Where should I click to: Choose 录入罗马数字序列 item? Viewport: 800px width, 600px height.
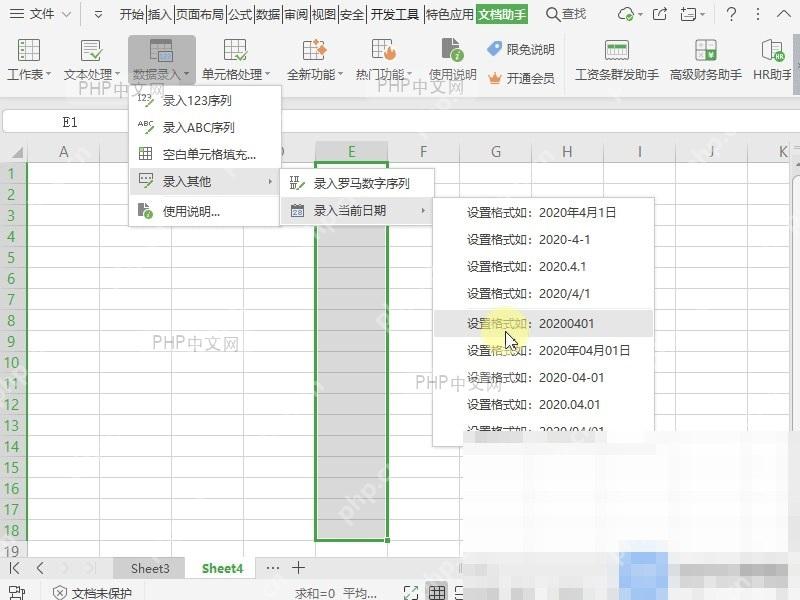coord(356,183)
